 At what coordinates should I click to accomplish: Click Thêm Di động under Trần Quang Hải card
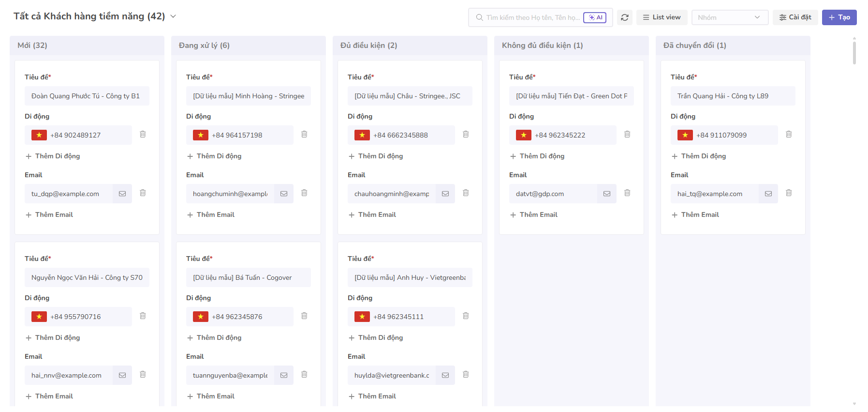(699, 156)
